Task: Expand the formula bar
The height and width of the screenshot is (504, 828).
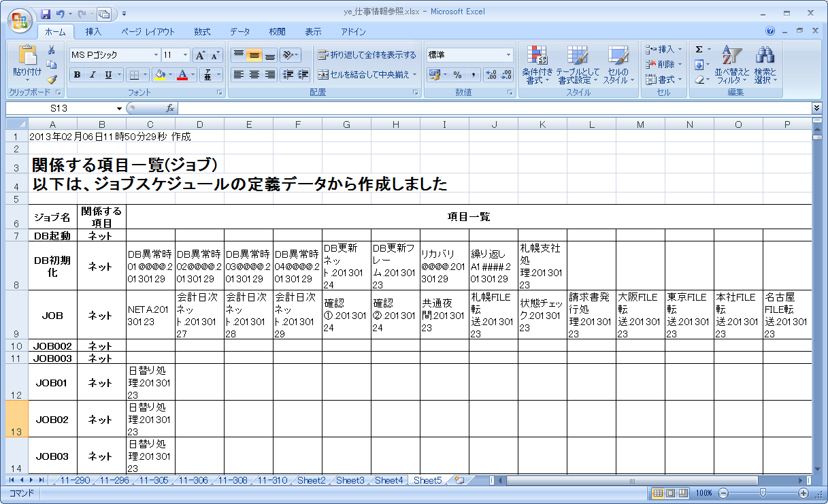Action: [816, 108]
